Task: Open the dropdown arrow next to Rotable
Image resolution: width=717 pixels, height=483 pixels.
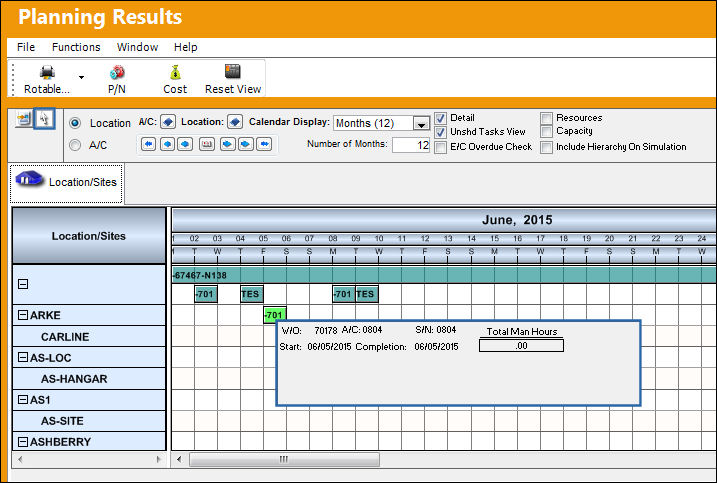Action: pos(81,77)
